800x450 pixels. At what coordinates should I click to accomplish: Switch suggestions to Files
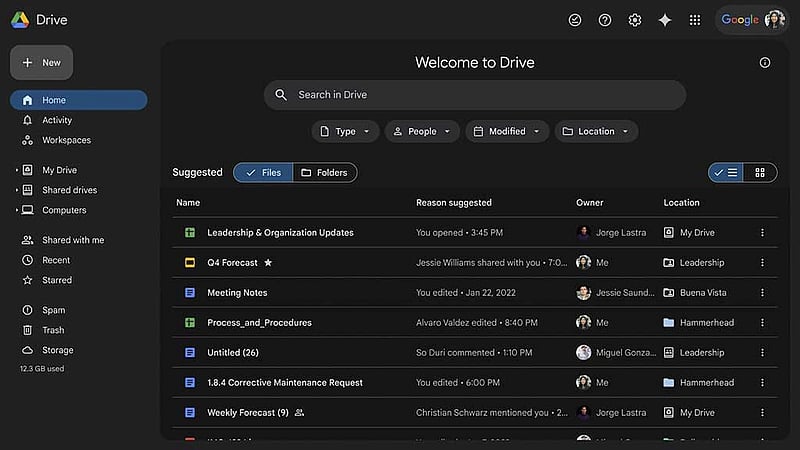[263, 173]
